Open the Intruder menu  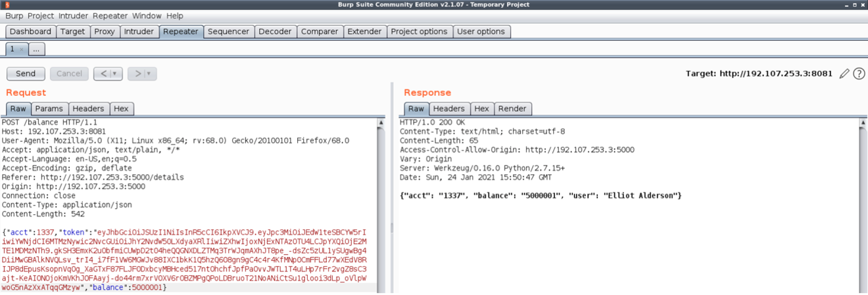point(73,16)
